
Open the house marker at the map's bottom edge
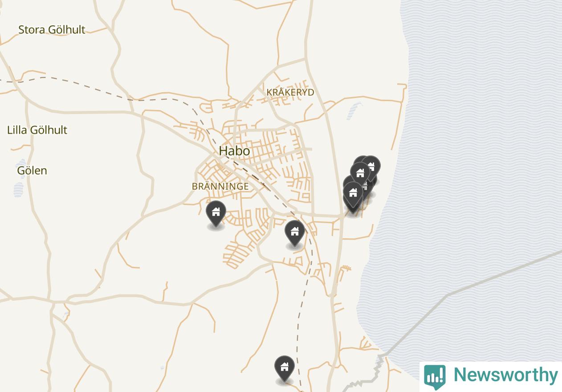coord(285,368)
